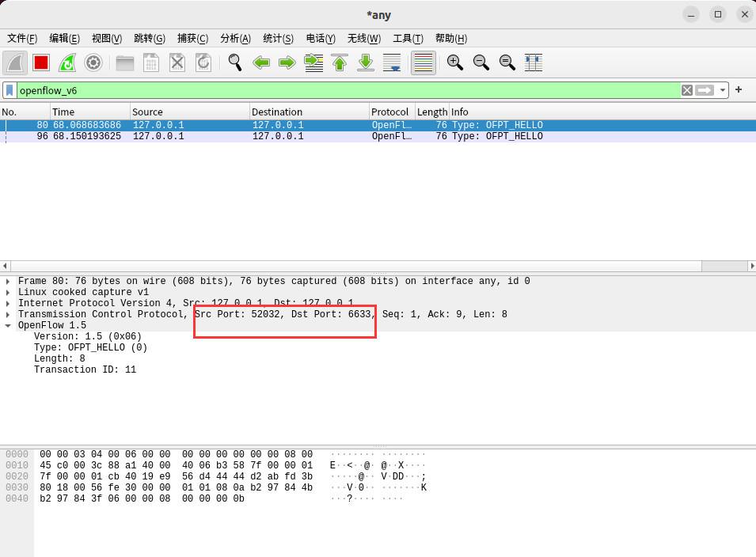Close the capture file icon

coord(177,63)
